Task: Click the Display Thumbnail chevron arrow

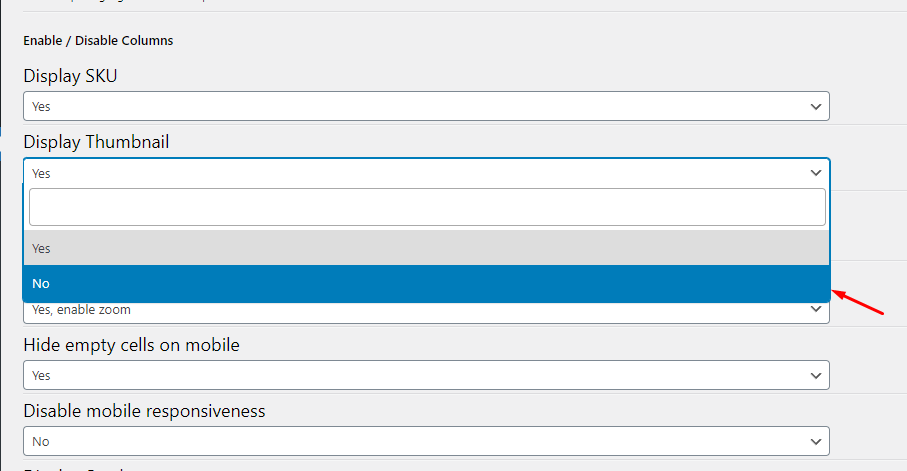Action: click(816, 173)
